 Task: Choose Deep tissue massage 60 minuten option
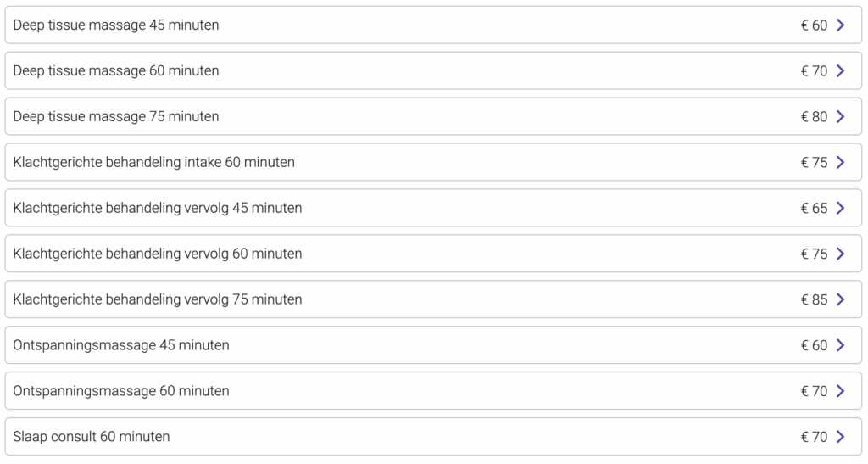tap(116, 71)
